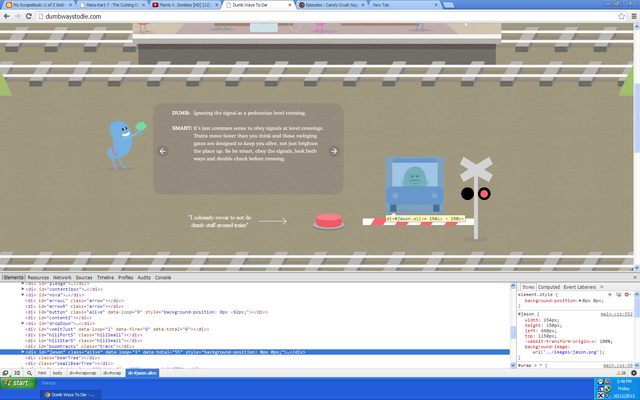Click the highlighted blue car character
The width and height of the screenshot is (640, 400).
click(415, 185)
